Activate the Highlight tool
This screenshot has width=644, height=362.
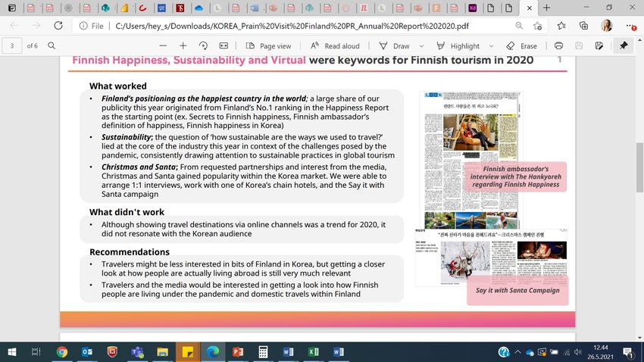pyautogui.click(x=458, y=46)
